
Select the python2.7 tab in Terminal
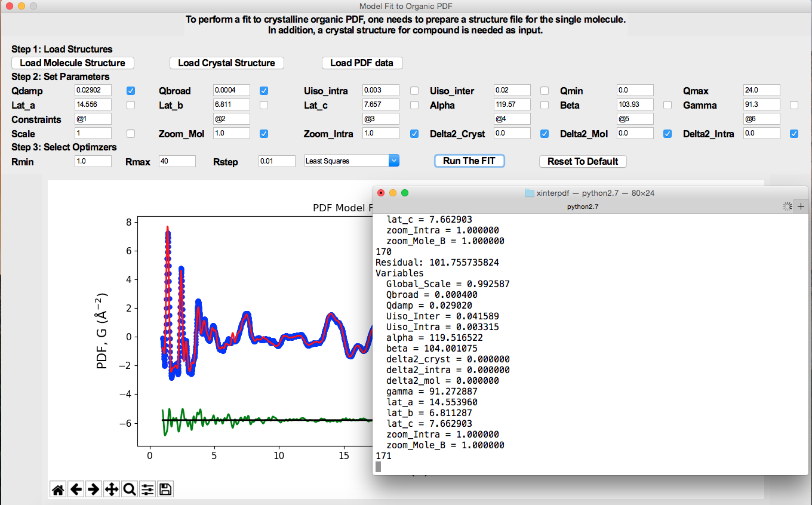(583, 207)
